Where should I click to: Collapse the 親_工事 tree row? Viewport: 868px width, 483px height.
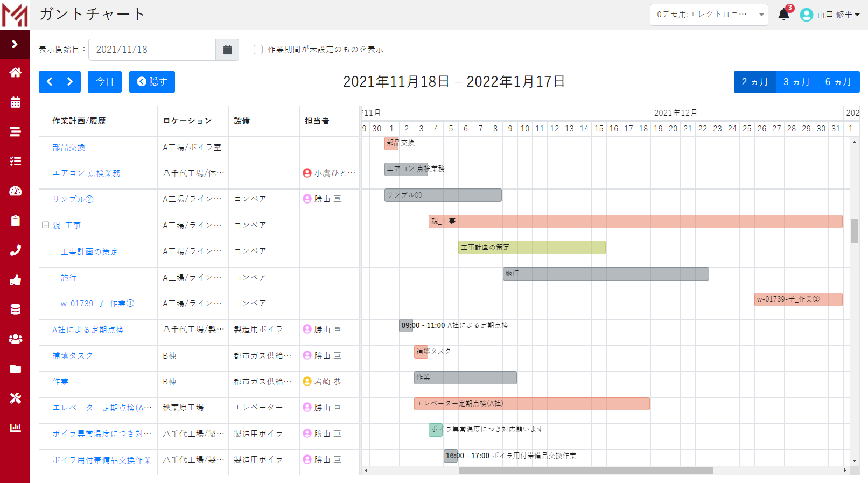46,225
